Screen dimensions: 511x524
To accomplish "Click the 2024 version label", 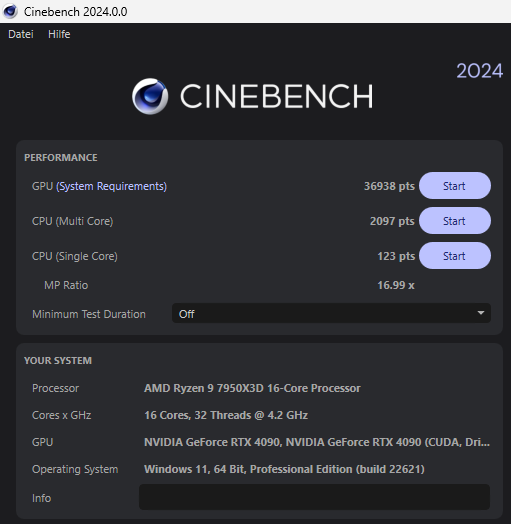I will (480, 71).
